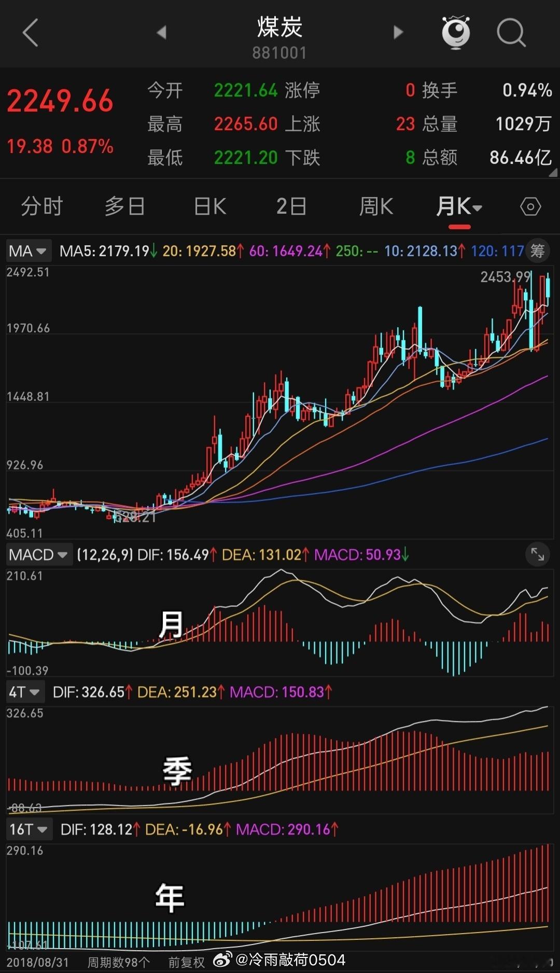This screenshot has height=973, width=560.
Task: Tap MACD DIF: 156.49 value
Action: click(177, 555)
